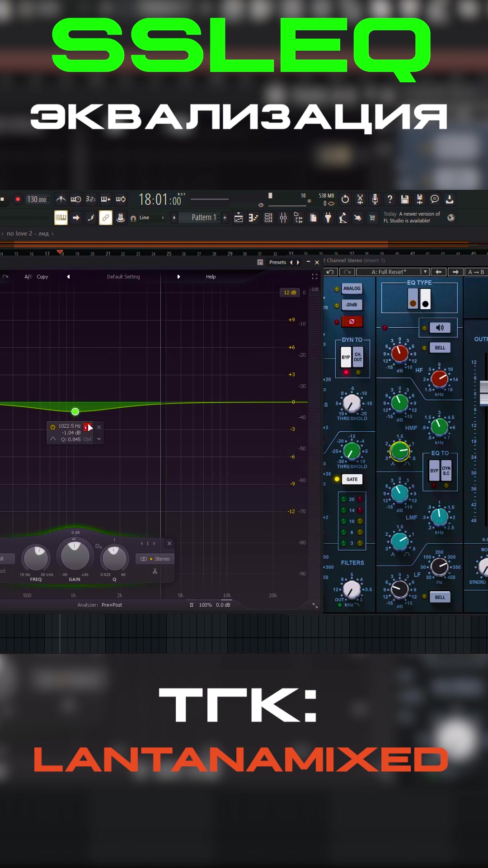This screenshot has height=868, width=488.
Task: Toggle the GATE button on SSL channel
Action: click(x=352, y=479)
